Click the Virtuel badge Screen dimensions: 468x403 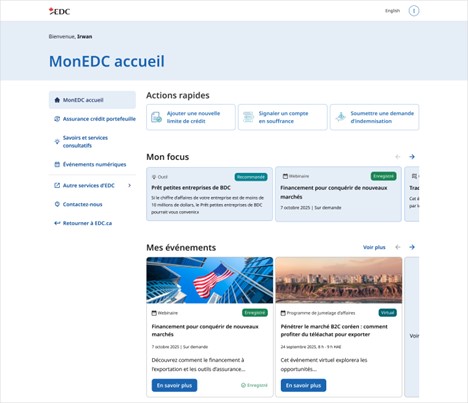(387, 313)
